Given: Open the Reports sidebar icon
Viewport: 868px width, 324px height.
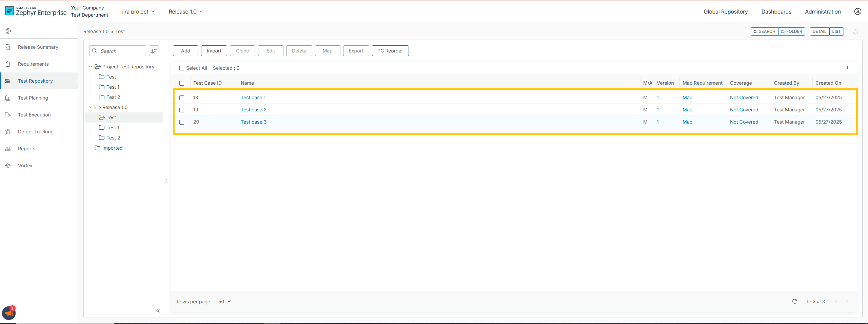Looking at the screenshot, I should coord(8,148).
